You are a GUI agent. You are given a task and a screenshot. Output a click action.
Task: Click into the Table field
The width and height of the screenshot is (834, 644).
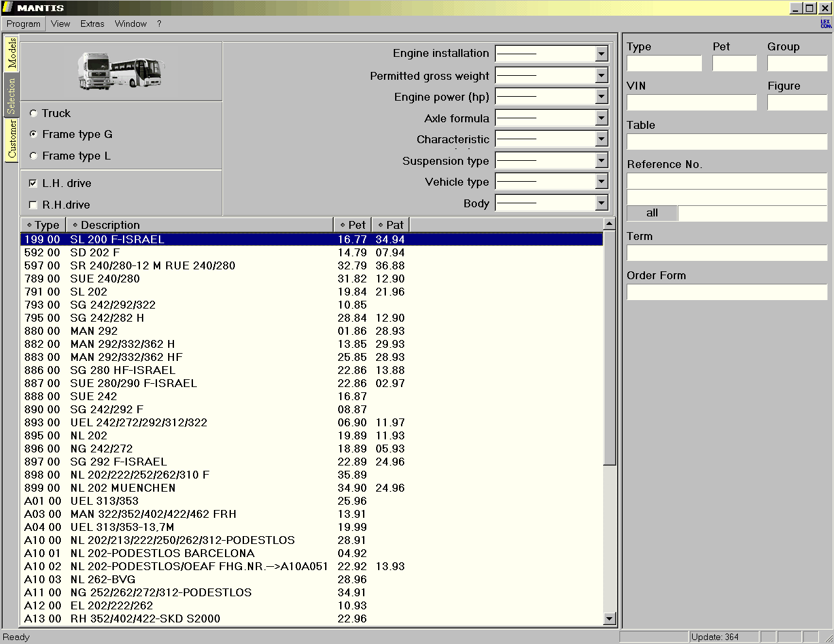pos(727,142)
